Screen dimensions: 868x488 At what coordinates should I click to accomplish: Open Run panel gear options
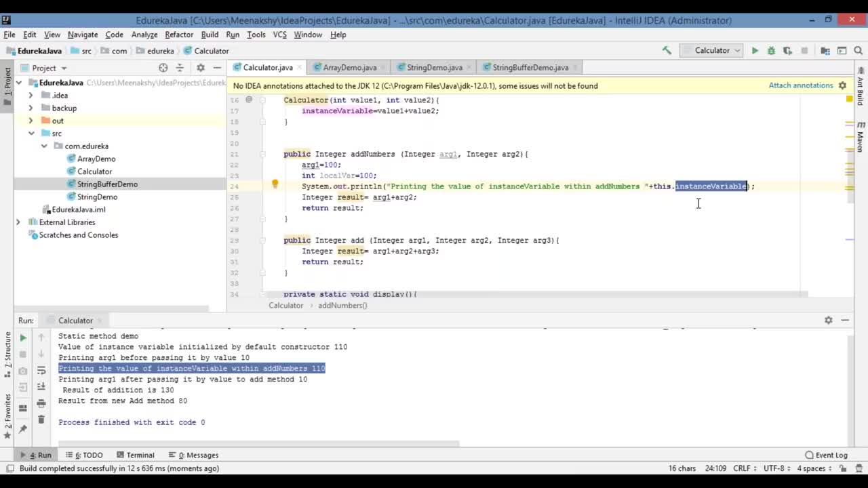828,320
